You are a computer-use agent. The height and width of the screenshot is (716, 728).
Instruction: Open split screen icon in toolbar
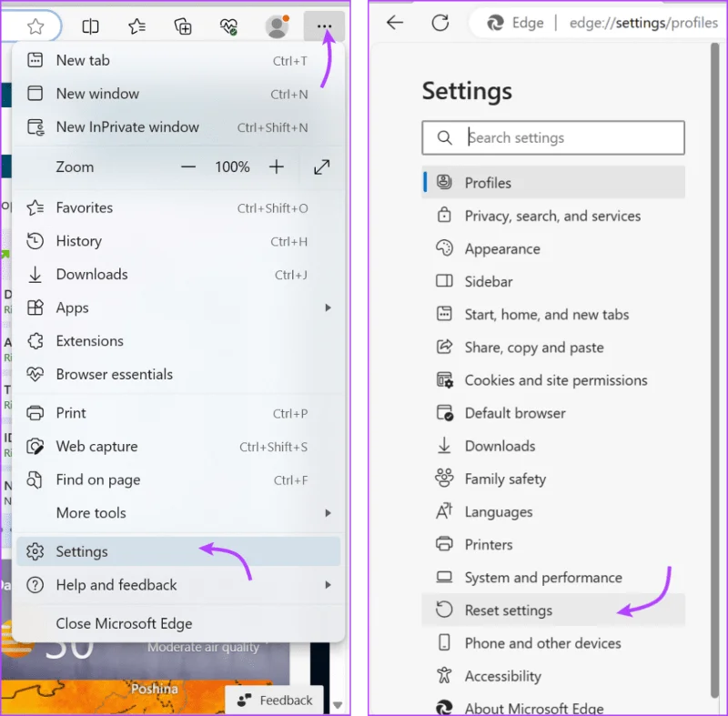point(90,26)
